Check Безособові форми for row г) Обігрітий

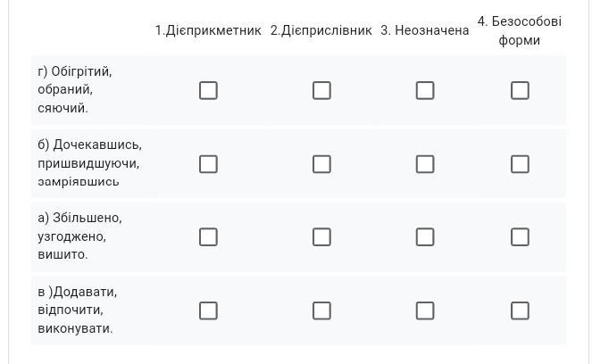coord(520,90)
